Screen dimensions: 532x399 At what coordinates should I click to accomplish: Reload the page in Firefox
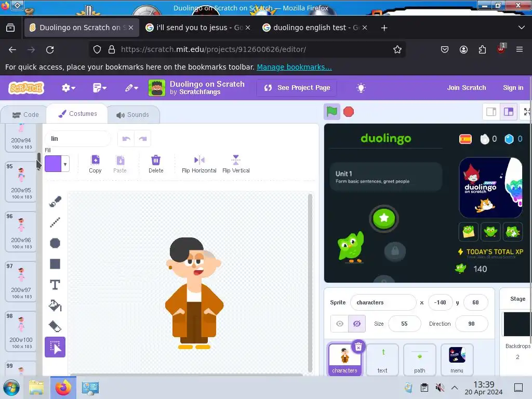[50, 50]
